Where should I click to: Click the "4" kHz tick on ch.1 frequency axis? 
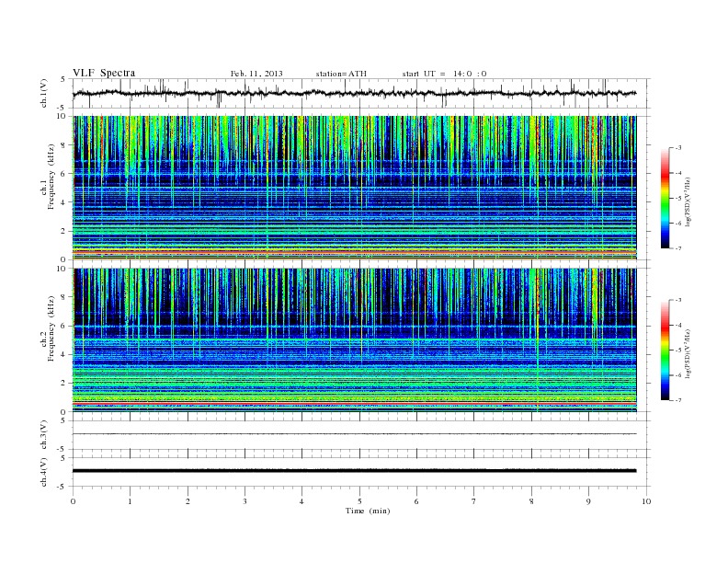tap(63, 202)
